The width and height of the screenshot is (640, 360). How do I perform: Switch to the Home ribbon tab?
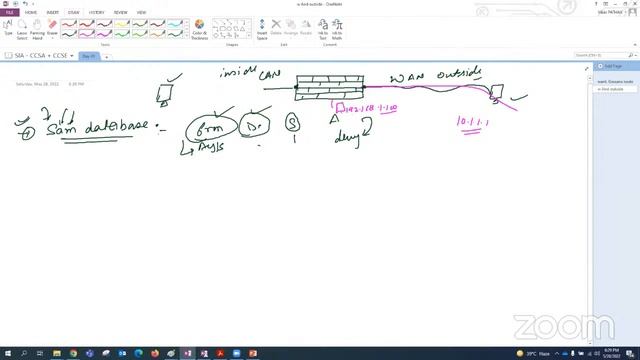pyautogui.click(x=31, y=13)
